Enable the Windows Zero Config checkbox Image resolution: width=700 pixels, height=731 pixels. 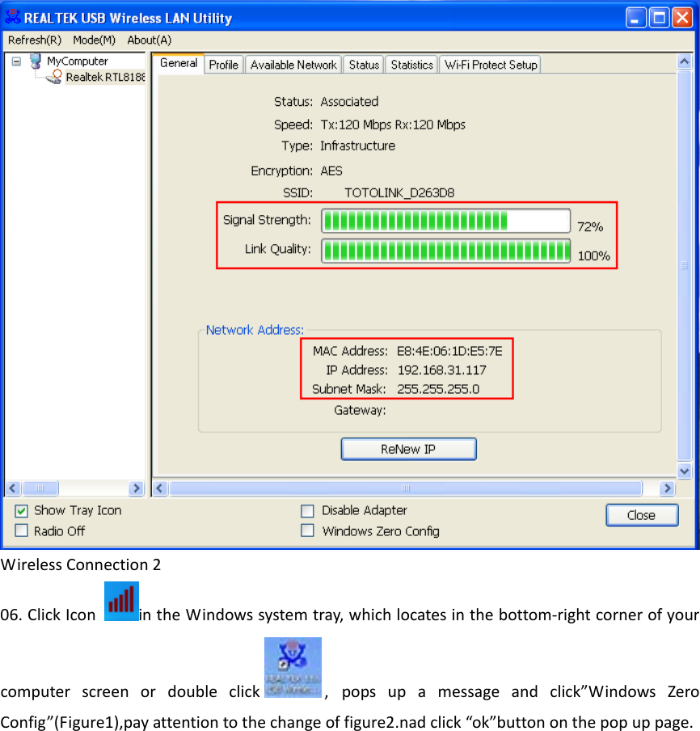(x=307, y=531)
